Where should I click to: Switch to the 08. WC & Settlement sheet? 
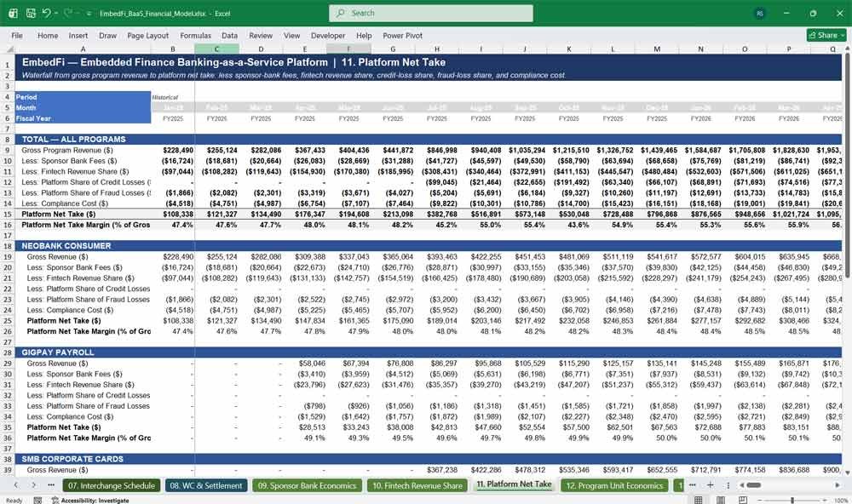point(206,485)
